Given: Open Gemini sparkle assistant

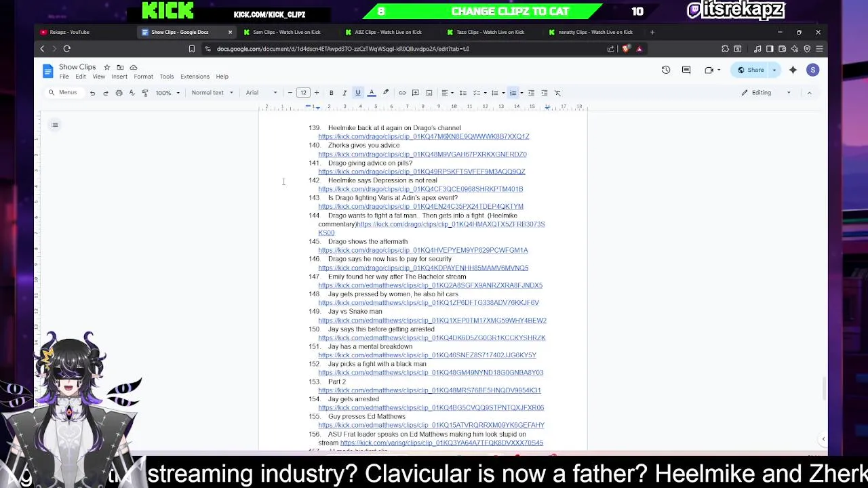Looking at the screenshot, I should [793, 70].
